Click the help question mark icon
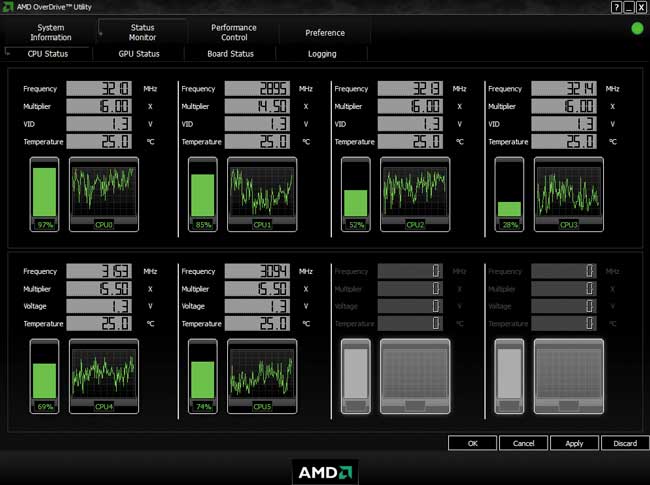This screenshot has height=485, width=650. (616, 7)
